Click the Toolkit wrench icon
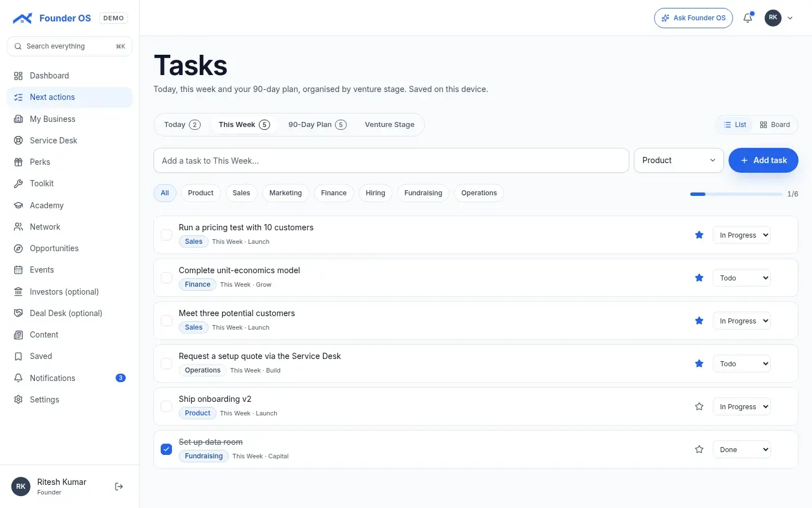This screenshot has width=812, height=508. (19, 183)
